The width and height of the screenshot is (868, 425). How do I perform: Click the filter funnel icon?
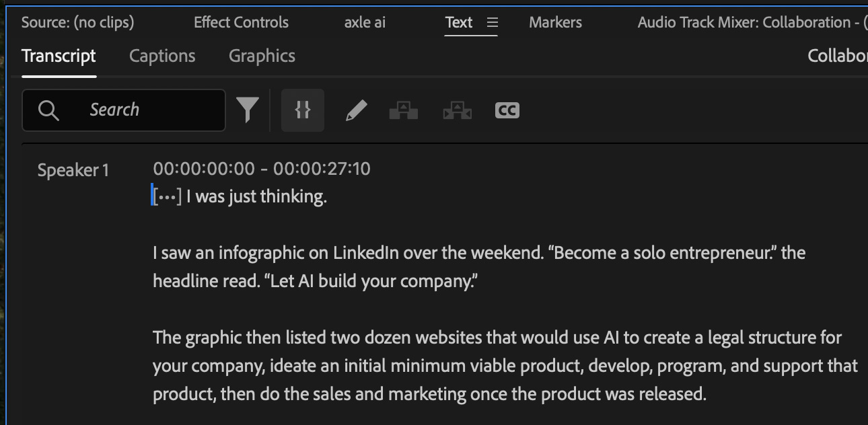248,110
